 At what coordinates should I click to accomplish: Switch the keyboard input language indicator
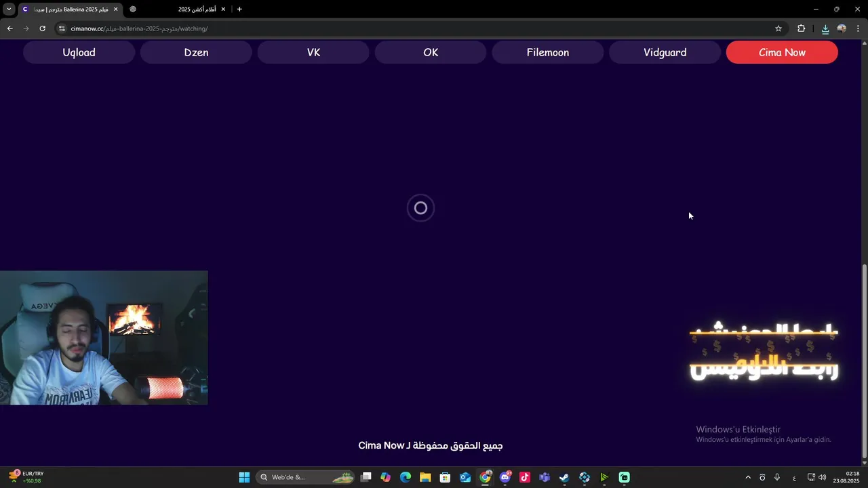click(x=795, y=477)
